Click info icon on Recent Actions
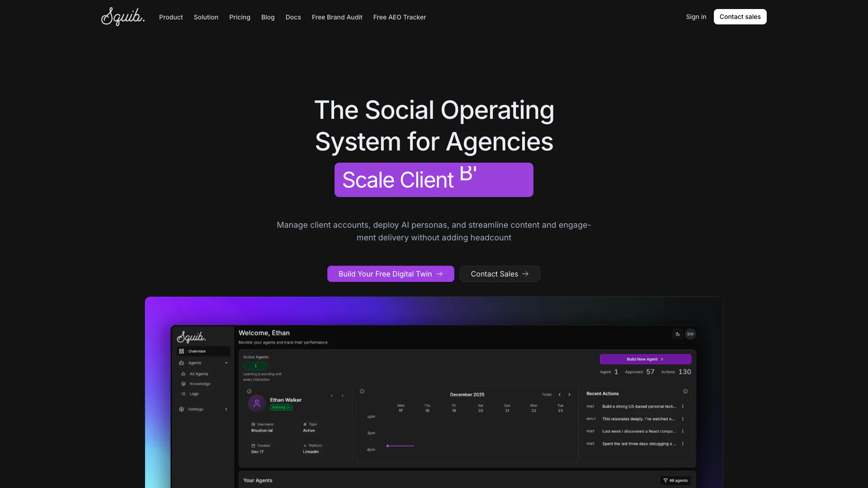The width and height of the screenshot is (868, 488). pyautogui.click(x=685, y=391)
